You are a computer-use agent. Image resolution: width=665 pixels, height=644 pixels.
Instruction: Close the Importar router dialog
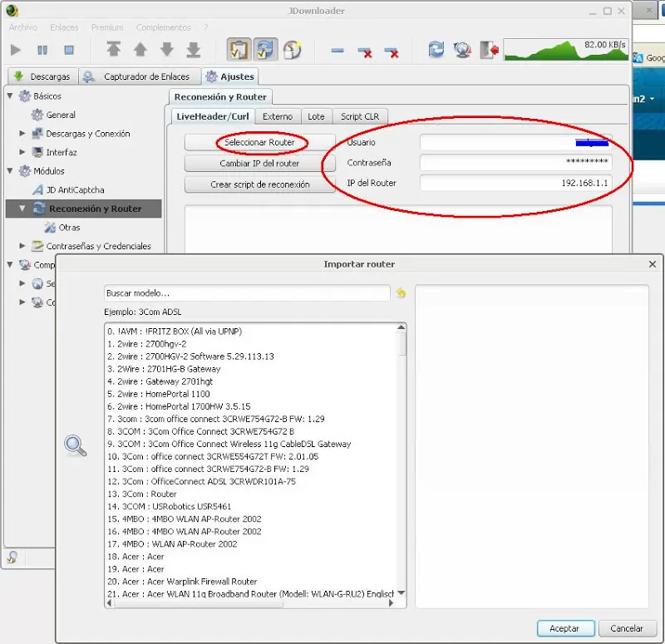(x=653, y=264)
